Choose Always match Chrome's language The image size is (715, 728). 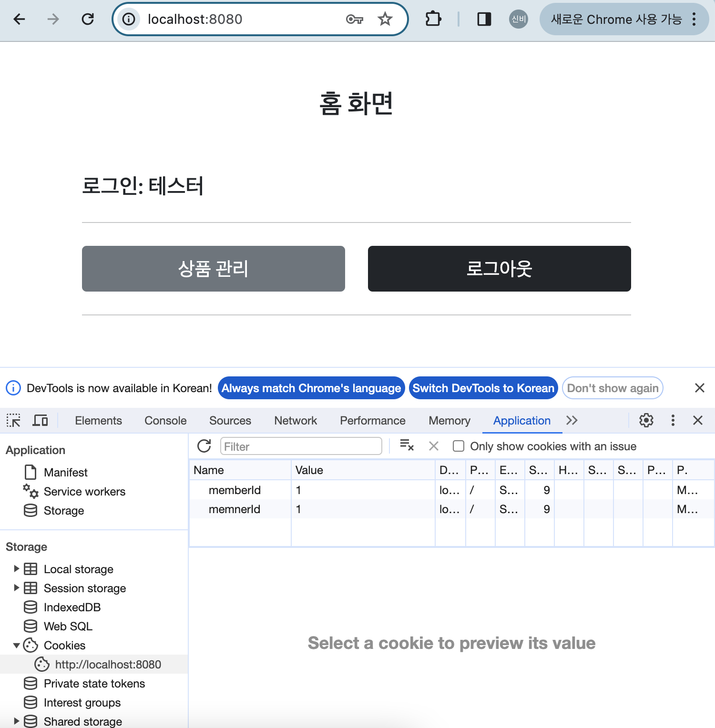[x=311, y=388]
